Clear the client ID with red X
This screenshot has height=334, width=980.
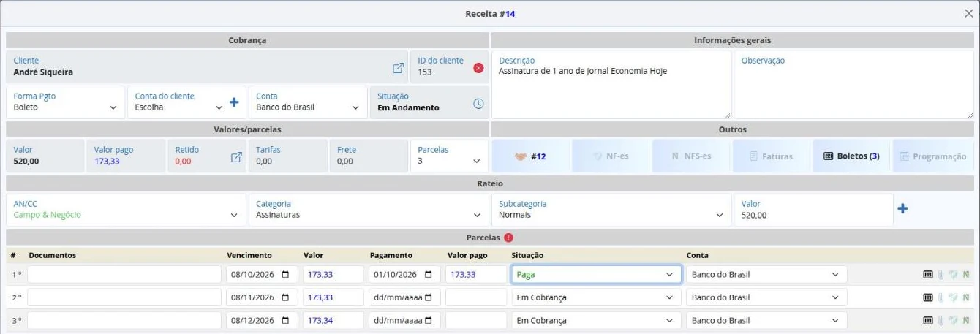point(478,68)
